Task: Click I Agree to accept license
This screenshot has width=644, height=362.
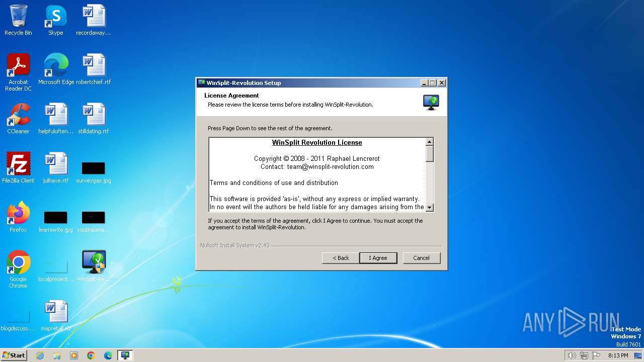Action: point(378,258)
